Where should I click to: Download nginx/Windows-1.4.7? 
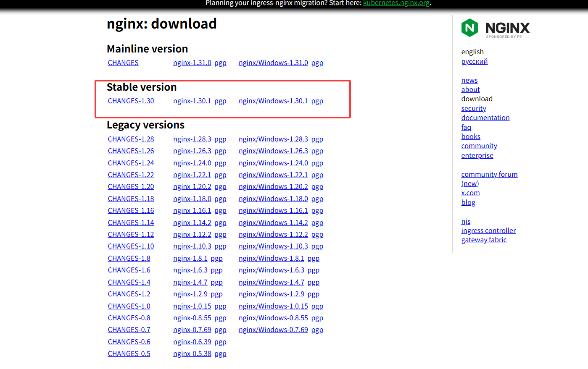pos(272,282)
